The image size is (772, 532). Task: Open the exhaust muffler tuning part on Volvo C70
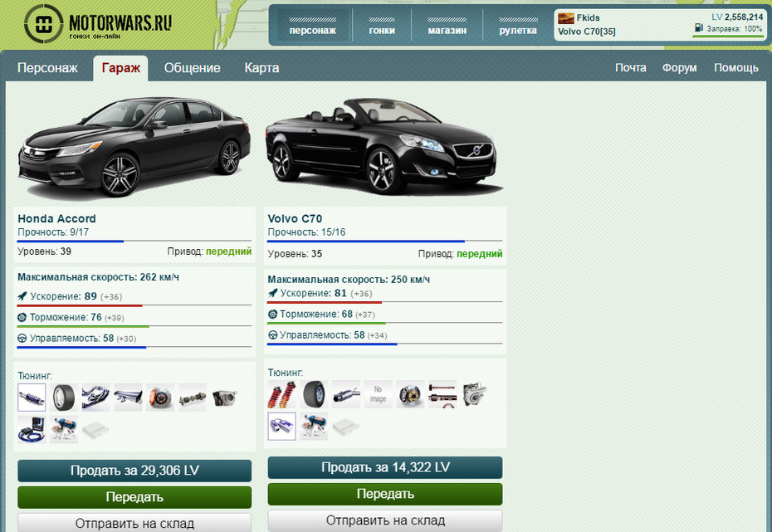pos(345,394)
